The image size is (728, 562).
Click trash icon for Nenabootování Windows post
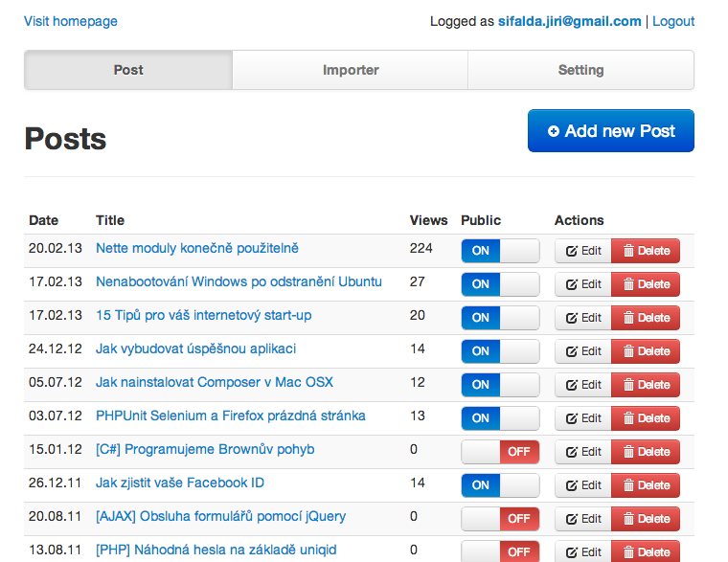(x=629, y=284)
